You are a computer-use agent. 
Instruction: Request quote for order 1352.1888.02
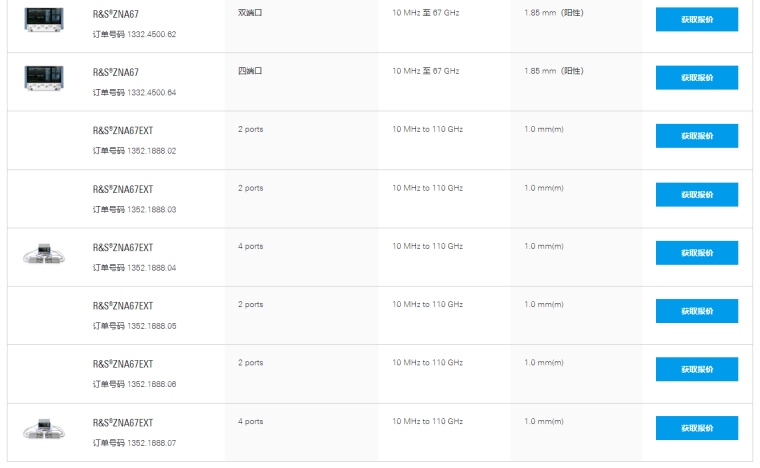pos(696,136)
